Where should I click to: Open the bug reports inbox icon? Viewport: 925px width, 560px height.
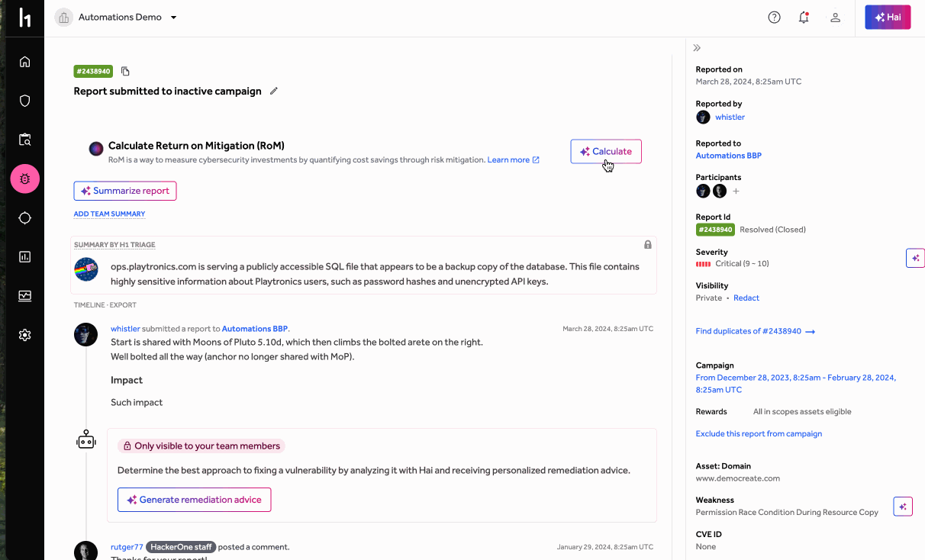[25, 179]
